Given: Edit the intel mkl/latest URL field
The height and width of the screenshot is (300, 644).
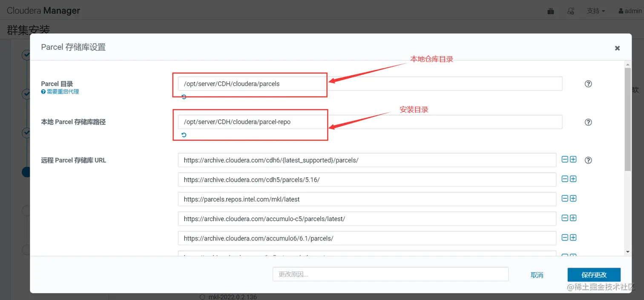Looking at the screenshot, I should click(x=367, y=199).
